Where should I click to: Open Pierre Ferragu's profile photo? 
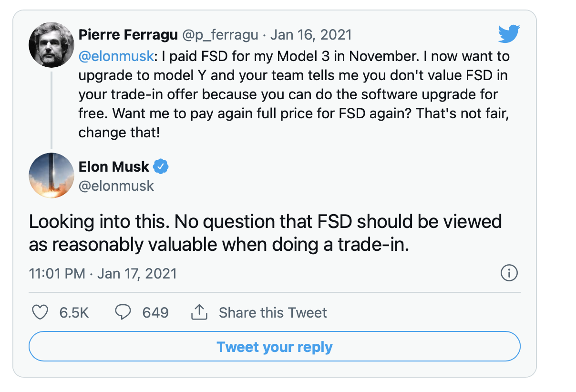point(51,46)
